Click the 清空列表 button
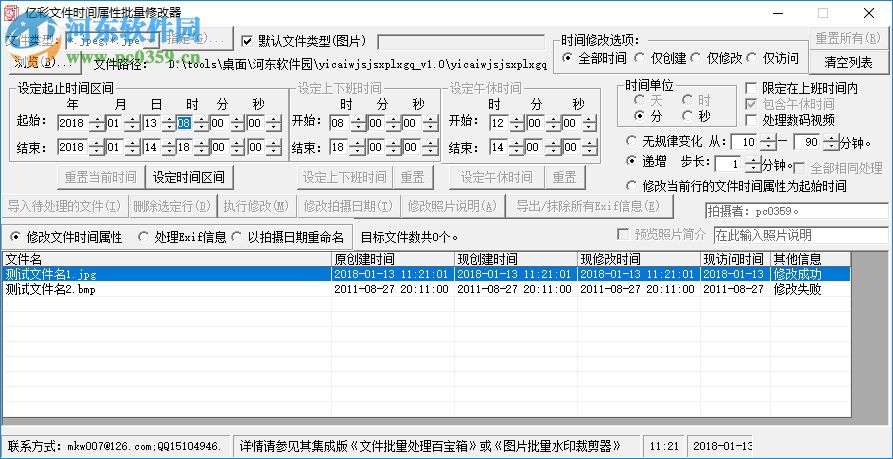Viewport: 893px width, 459px height. coord(848,62)
